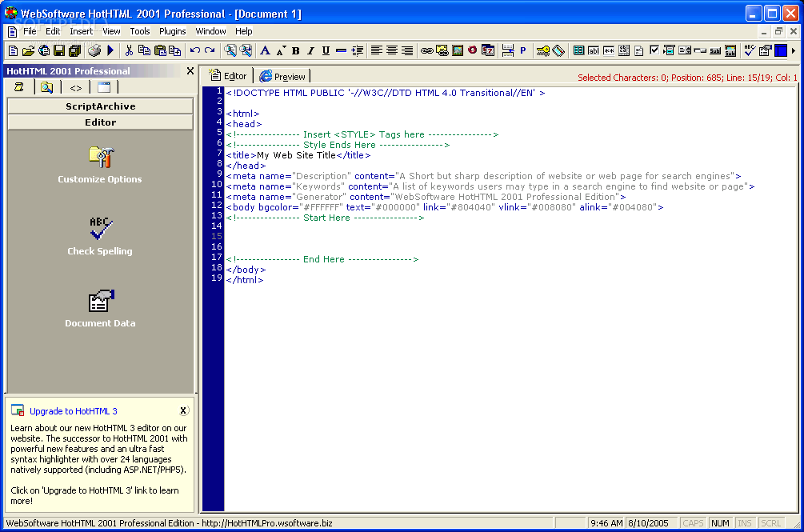Apply italic formatting
The width and height of the screenshot is (804, 532).
pos(310,50)
